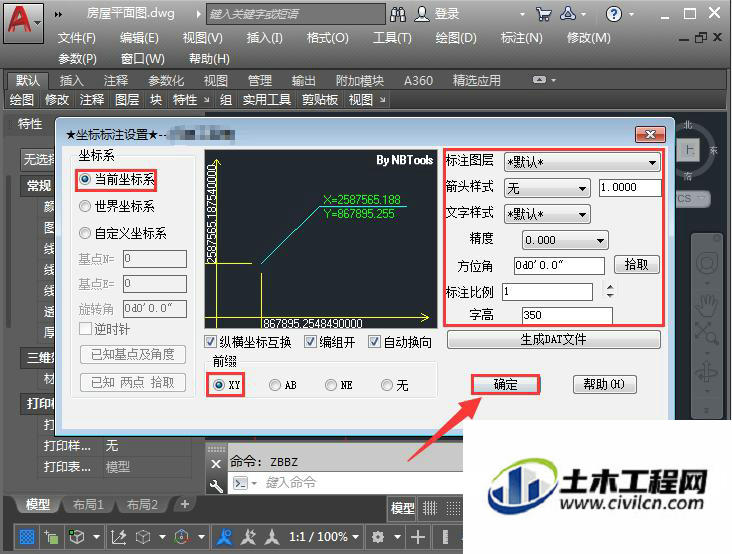This screenshot has width=732, height=554.
Task: Click the 帮助(H) button in dialog
Action: [604, 385]
